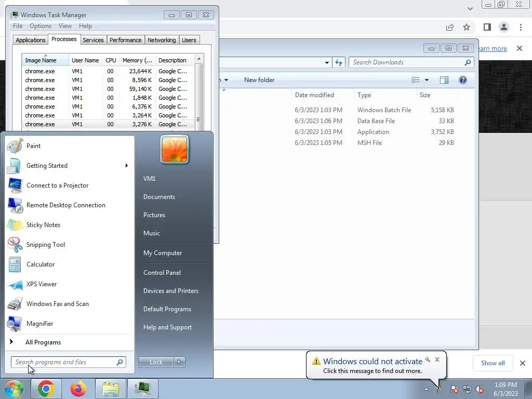This screenshot has height=399, width=532.
Task: Open Windows Explorer taskbar icon
Action: point(110,389)
